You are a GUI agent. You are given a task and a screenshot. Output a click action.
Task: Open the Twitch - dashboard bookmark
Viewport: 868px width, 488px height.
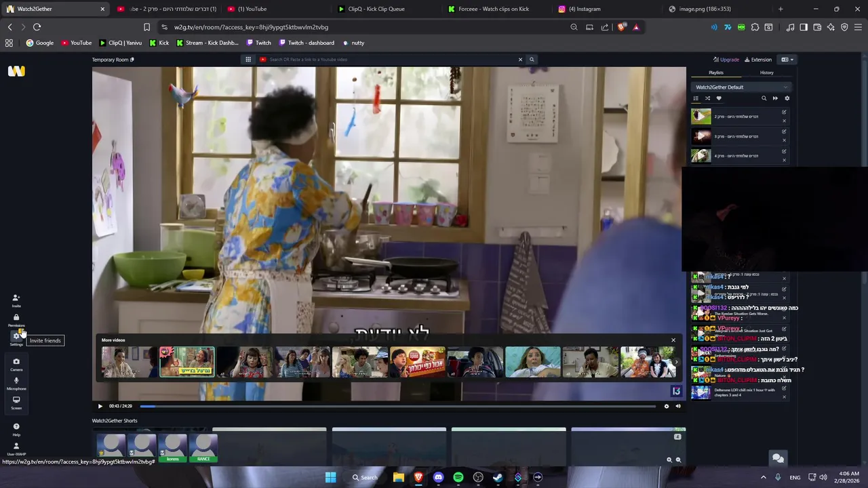306,43
